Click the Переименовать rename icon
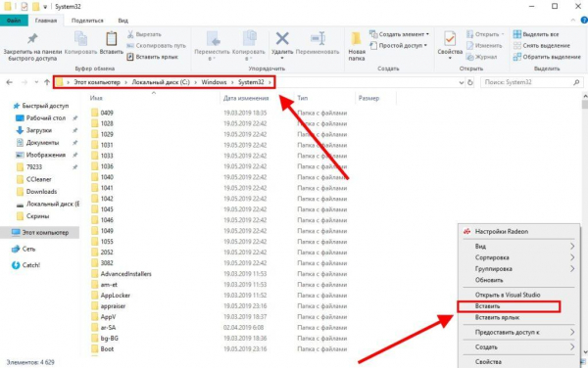The height and width of the screenshot is (368, 588). point(318,39)
